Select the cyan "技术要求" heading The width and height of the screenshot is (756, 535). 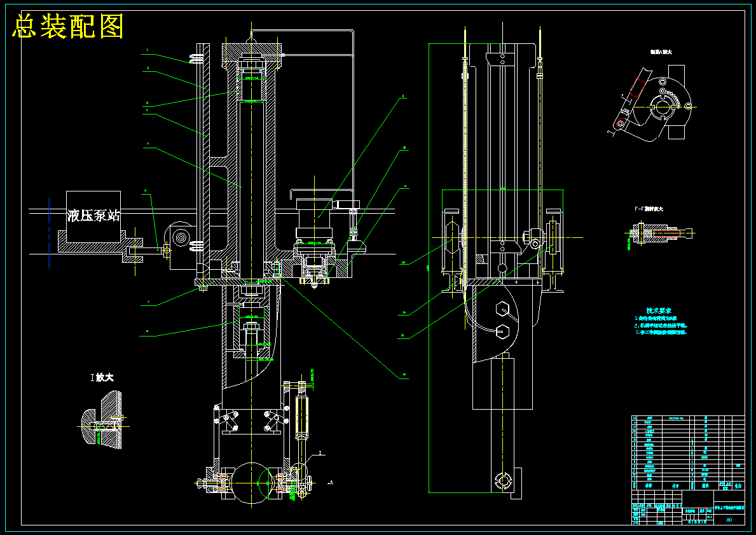(x=659, y=310)
